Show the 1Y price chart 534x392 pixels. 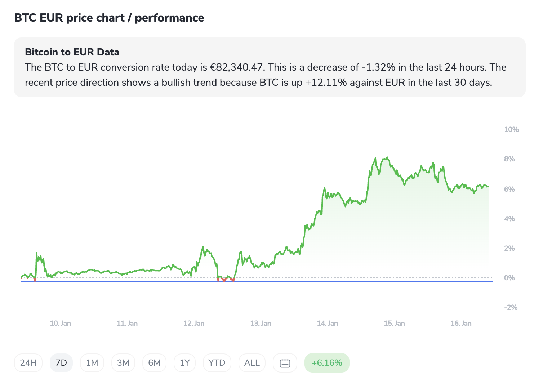[x=185, y=363]
